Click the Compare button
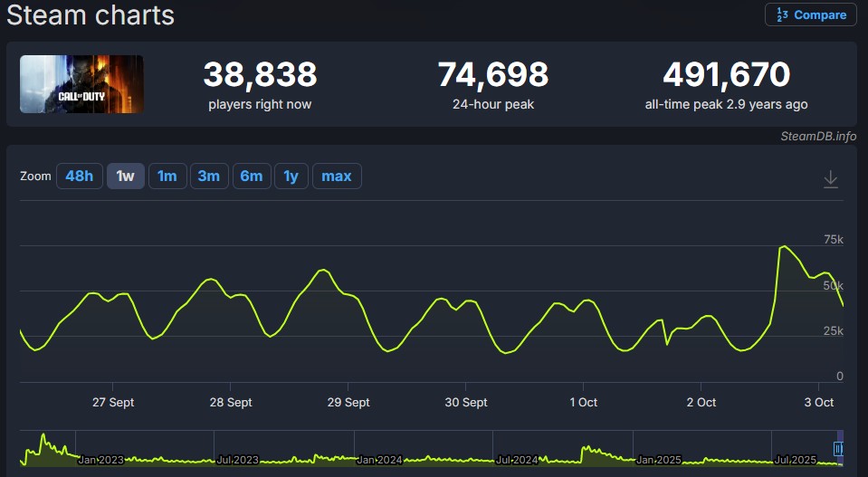868x477 pixels. tap(810, 14)
